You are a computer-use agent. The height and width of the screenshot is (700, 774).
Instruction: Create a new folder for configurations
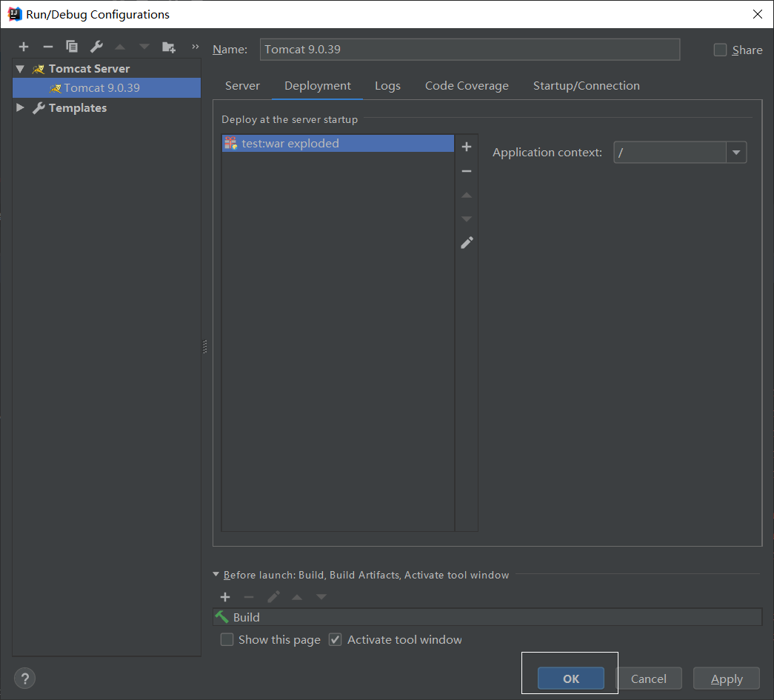(x=168, y=47)
